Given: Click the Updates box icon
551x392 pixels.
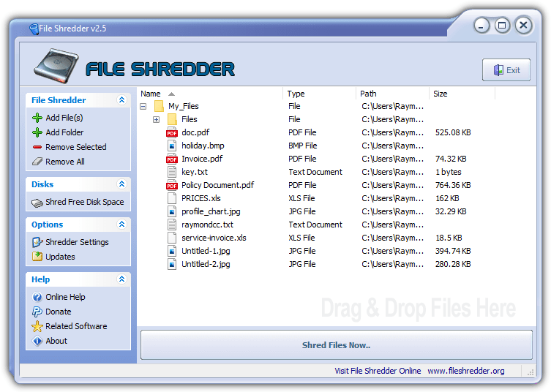Looking at the screenshot, I should coord(37,257).
